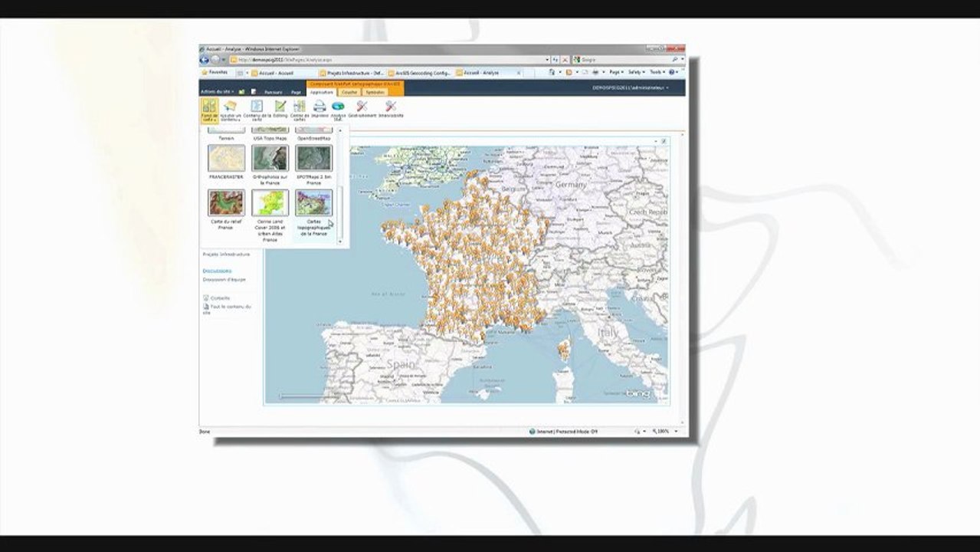Screen dimensions: 980x552
Task: Click the IE Home icon
Action: coord(552,72)
